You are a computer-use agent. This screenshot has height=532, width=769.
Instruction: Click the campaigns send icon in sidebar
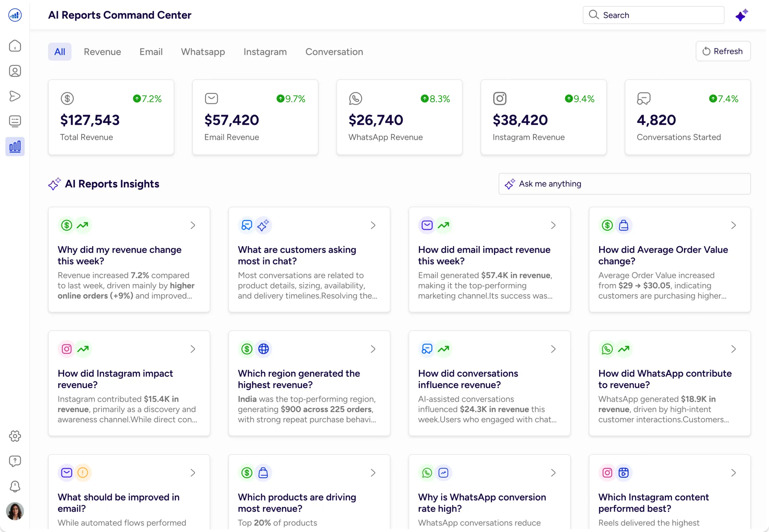[x=15, y=96]
